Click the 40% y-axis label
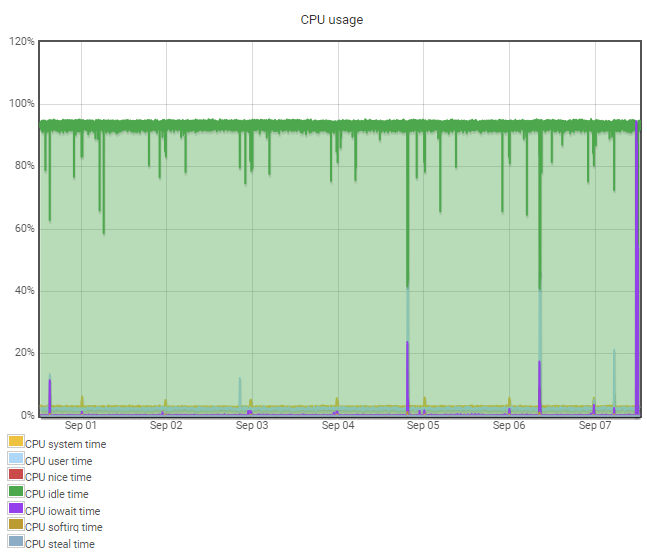This screenshot has height=557, width=647. tap(24, 290)
